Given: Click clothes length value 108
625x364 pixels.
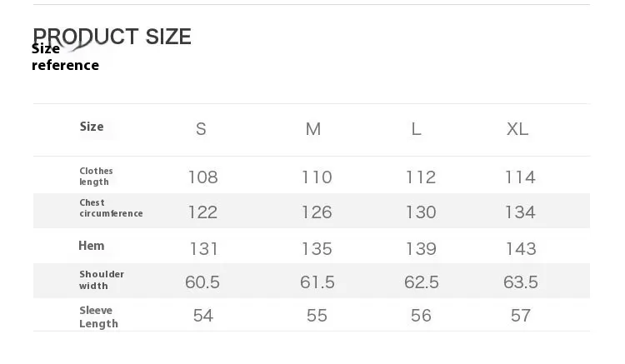Looking at the screenshot, I should tap(202, 177).
